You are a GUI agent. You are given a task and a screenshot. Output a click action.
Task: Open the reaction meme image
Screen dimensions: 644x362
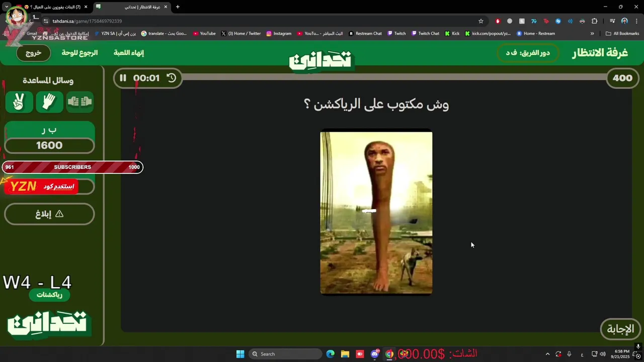[376, 212]
